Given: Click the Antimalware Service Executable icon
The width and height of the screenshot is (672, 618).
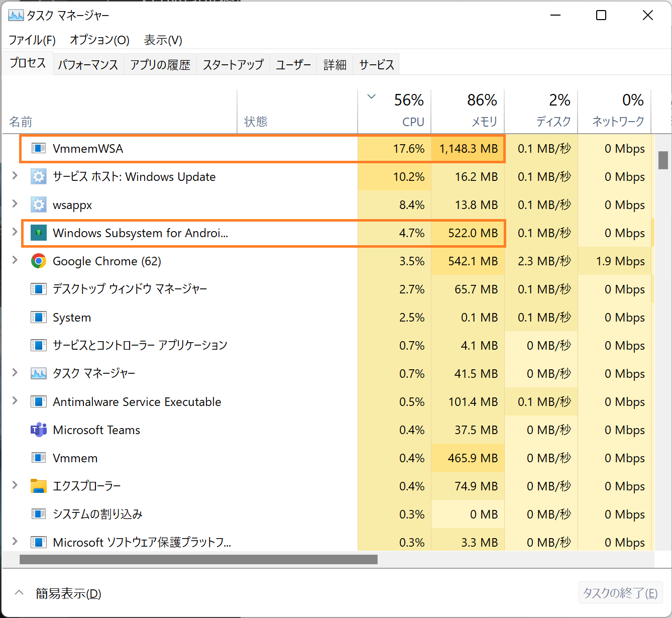Looking at the screenshot, I should click(x=39, y=401).
